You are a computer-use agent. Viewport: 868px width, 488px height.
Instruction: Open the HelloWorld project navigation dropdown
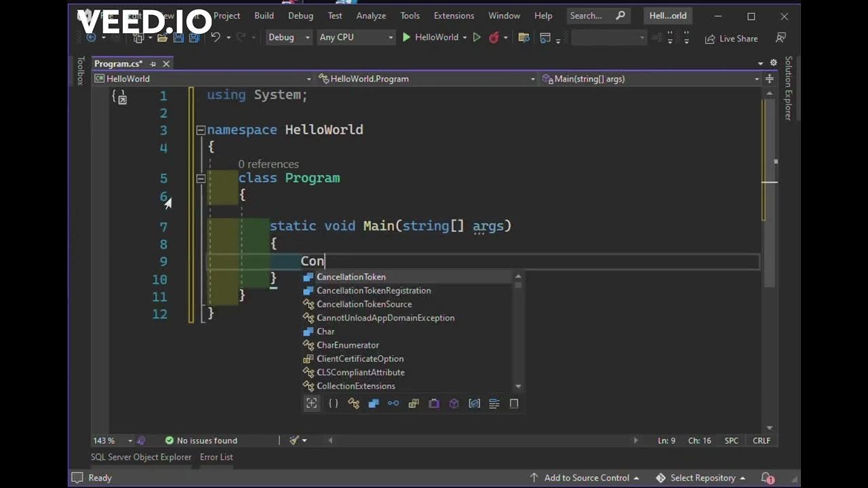point(204,79)
